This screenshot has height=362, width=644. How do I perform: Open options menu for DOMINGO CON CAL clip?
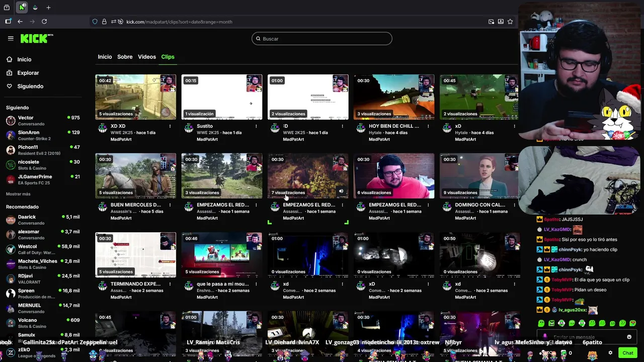click(x=515, y=205)
